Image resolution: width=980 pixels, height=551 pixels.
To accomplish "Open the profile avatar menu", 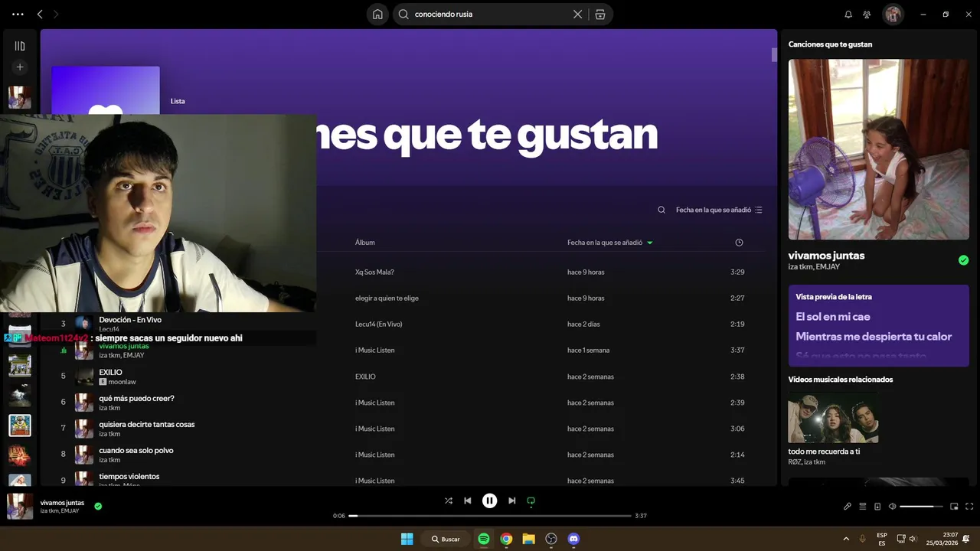I will [893, 15].
